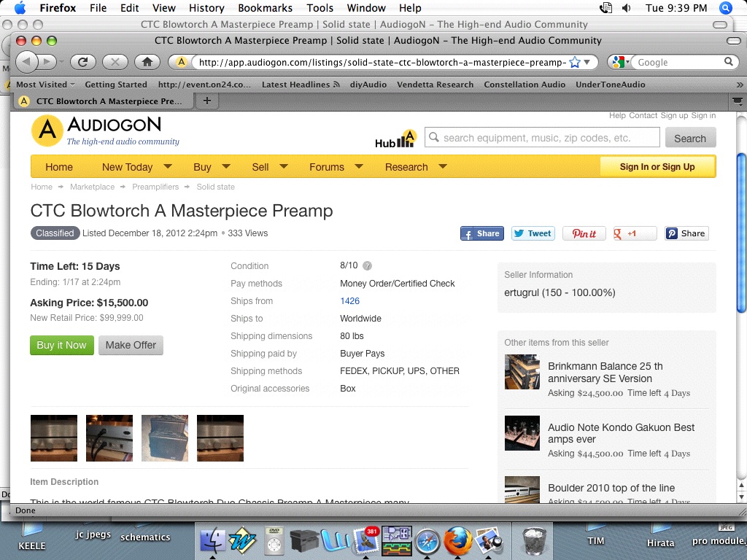
Task: Select the CTC Blowtorch A Masterpiece tab
Action: (x=102, y=101)
